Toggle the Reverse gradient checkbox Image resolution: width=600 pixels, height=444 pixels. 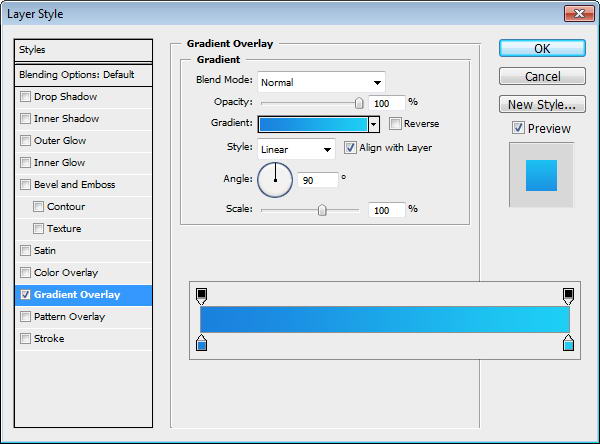click(395, 124)
